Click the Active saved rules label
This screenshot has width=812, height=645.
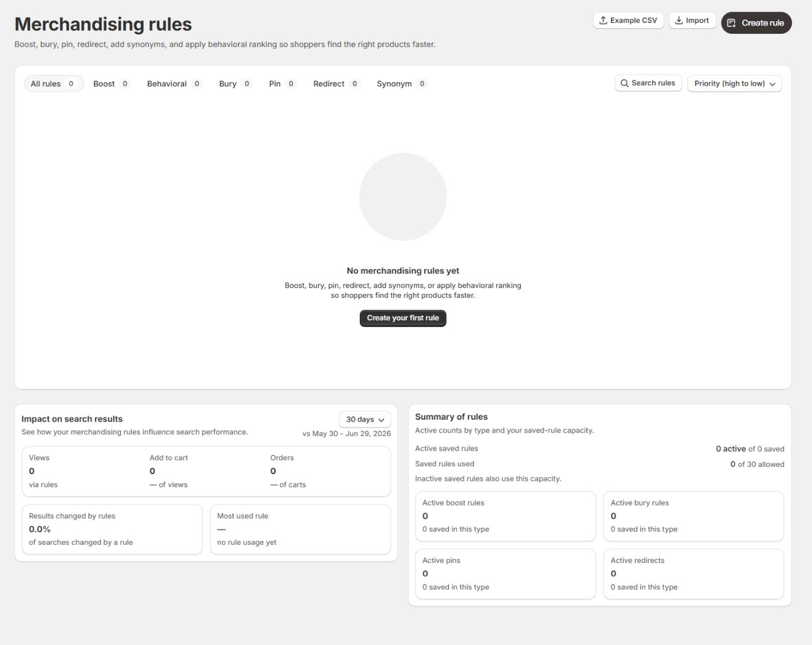[x=446, y=449]
